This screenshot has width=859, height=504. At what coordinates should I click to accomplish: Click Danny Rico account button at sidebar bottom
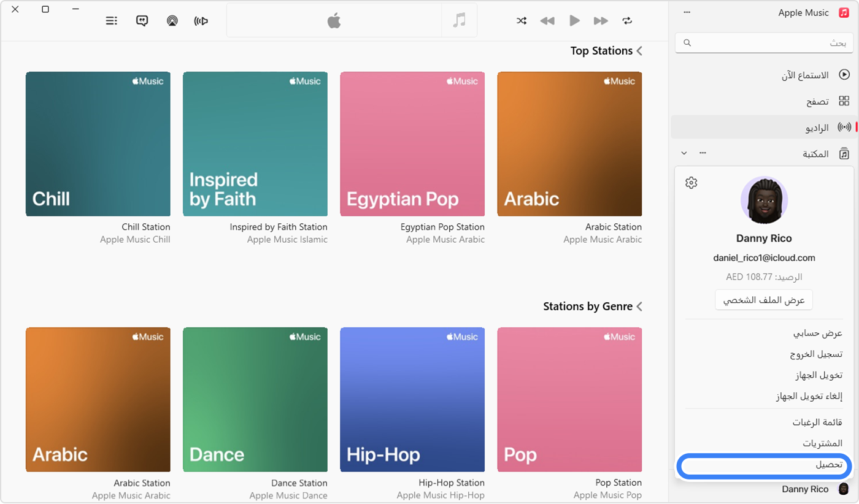click(805, 489)
